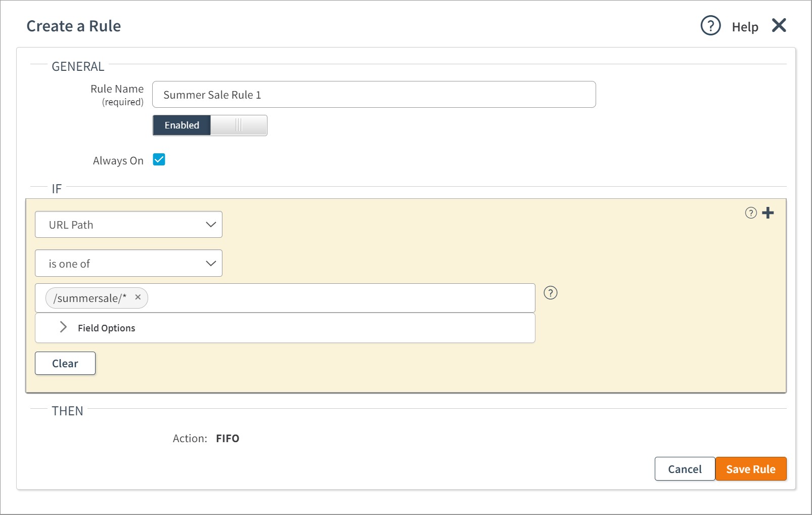Click the Help text link in header
812x515 pixels.
coord(745,27)
